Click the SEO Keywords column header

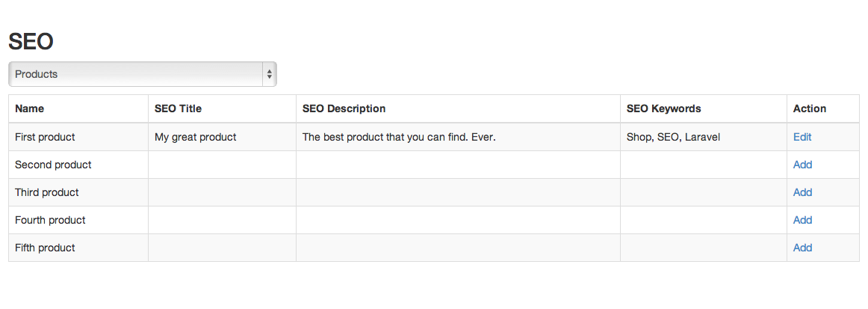(663, 108)
